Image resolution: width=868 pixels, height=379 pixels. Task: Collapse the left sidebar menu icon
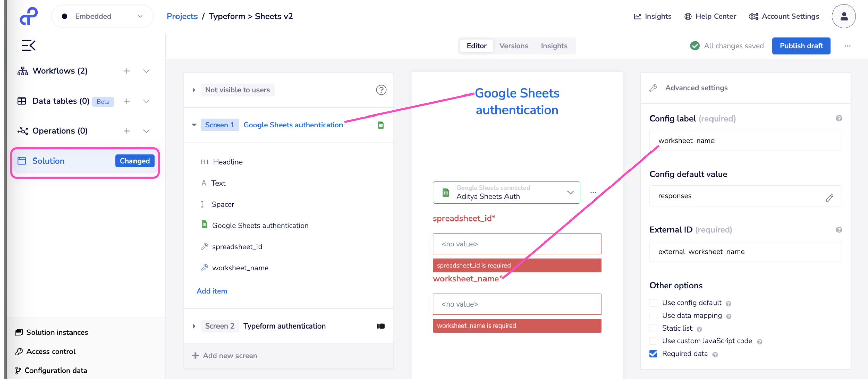click(28, 45)
